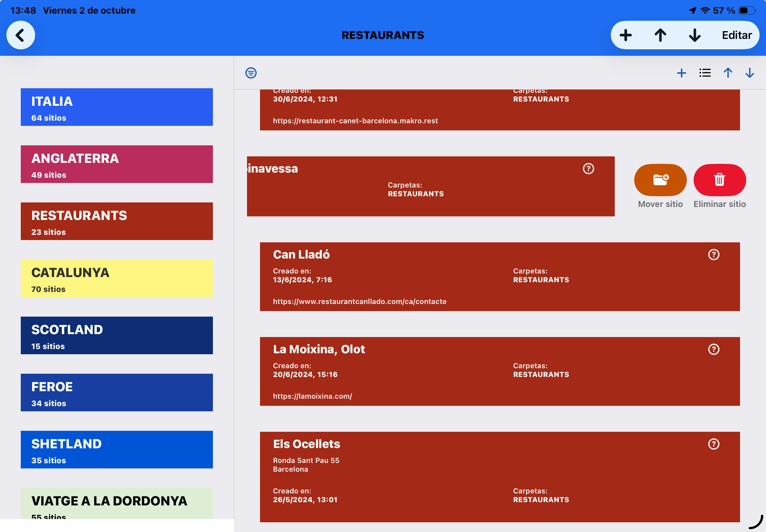
Task: Open the FEROE folder
Action: [117, 392]
